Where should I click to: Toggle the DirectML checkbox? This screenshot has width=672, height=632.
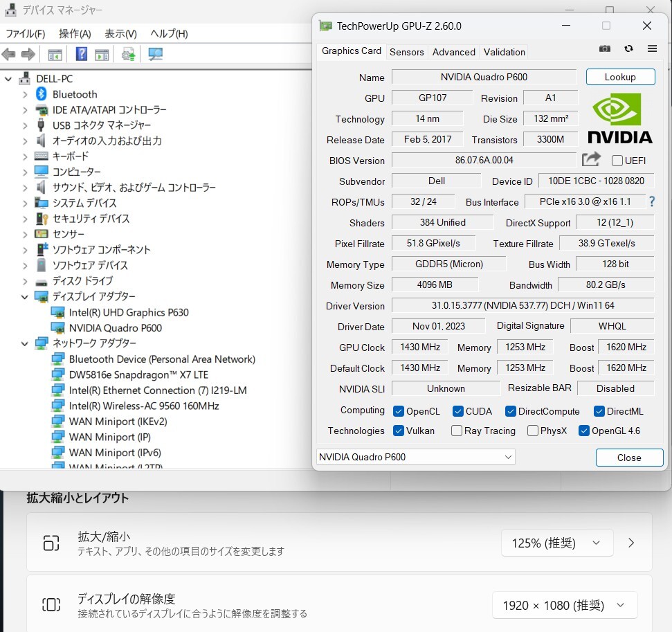(x=599, y=412)
